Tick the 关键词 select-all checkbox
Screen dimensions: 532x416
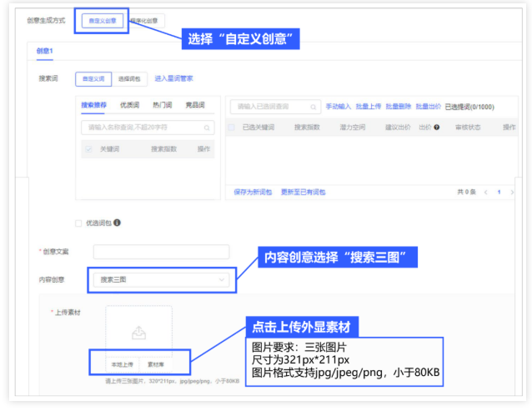[x=88, y=149]
